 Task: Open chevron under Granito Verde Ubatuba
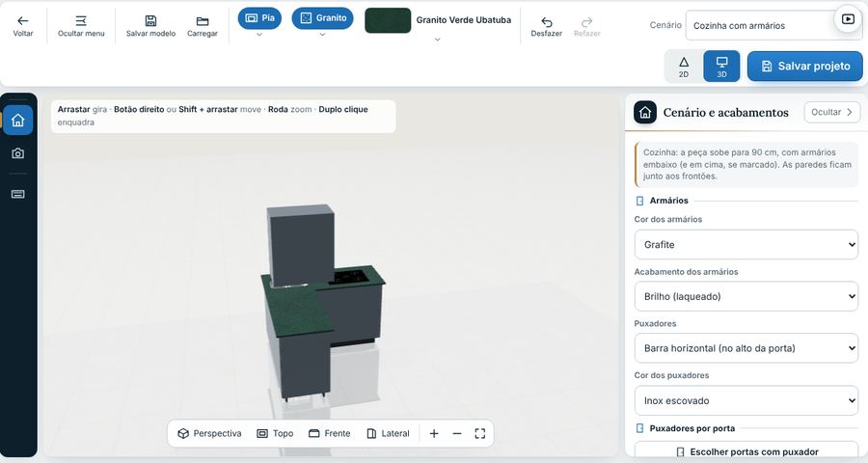pos(437,40)
